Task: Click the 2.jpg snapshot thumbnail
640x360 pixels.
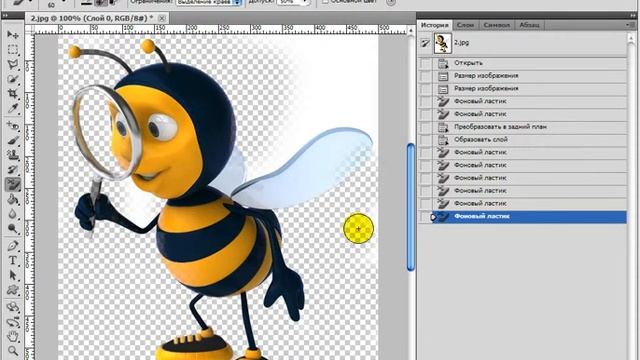Action: tap(442, 43)
